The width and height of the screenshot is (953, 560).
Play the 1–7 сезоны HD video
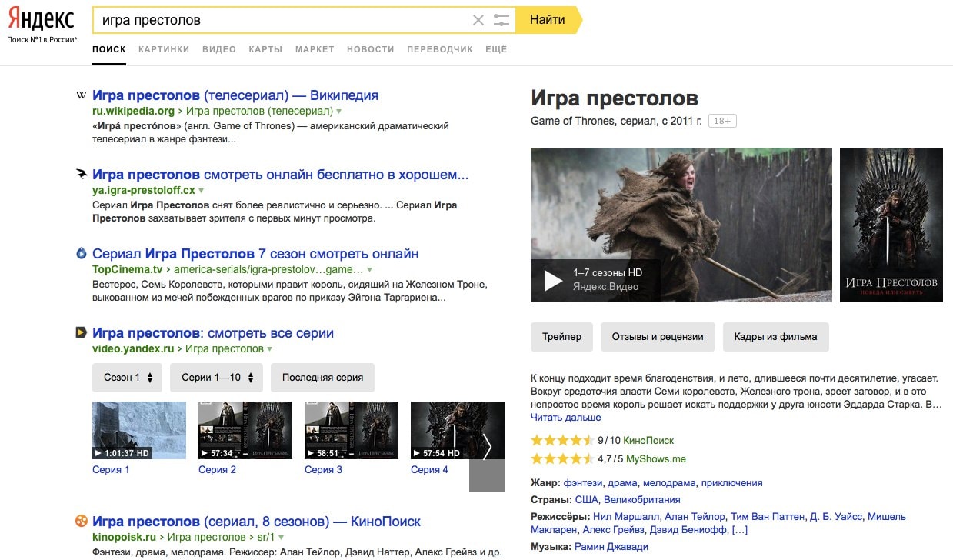553,281
